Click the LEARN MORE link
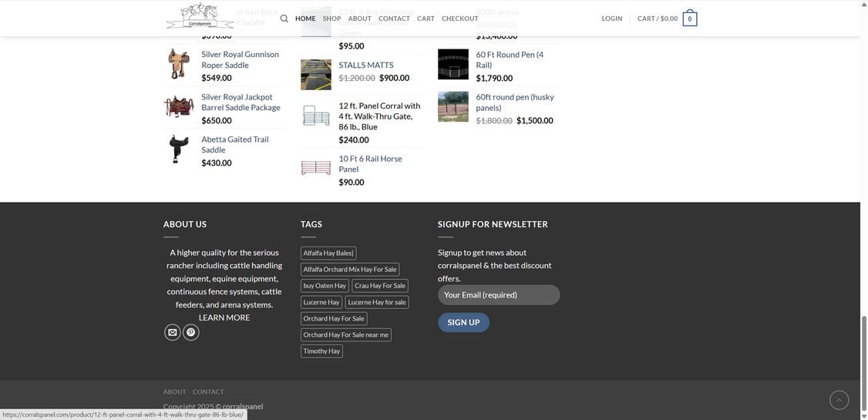This screenshot has width=868, height=420. coord(224,318)
